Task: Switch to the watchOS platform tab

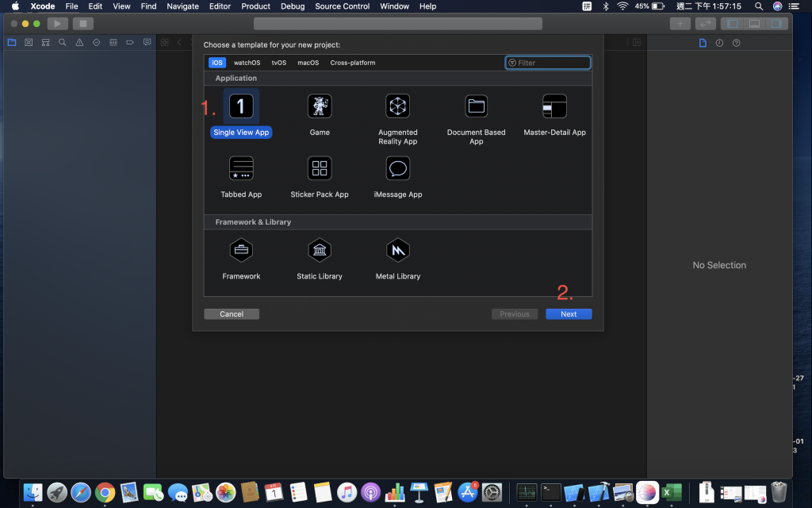Action: [x=247, y=63]
